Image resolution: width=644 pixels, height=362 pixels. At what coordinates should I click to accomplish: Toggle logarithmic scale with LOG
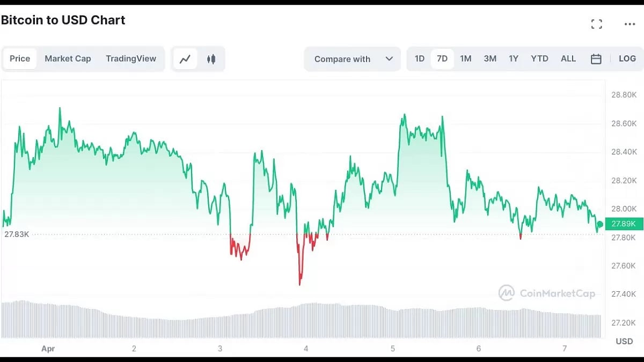(x=627, y=59)
